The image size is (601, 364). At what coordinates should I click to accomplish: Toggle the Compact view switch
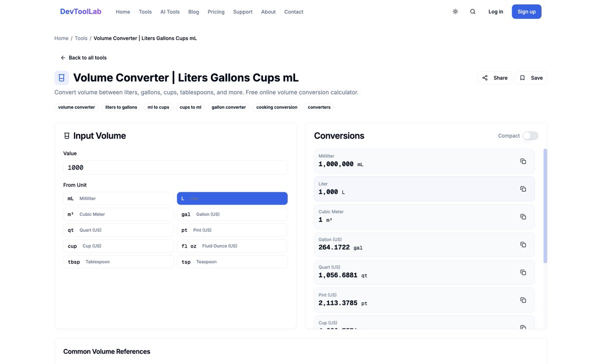(x=530, y=136)
